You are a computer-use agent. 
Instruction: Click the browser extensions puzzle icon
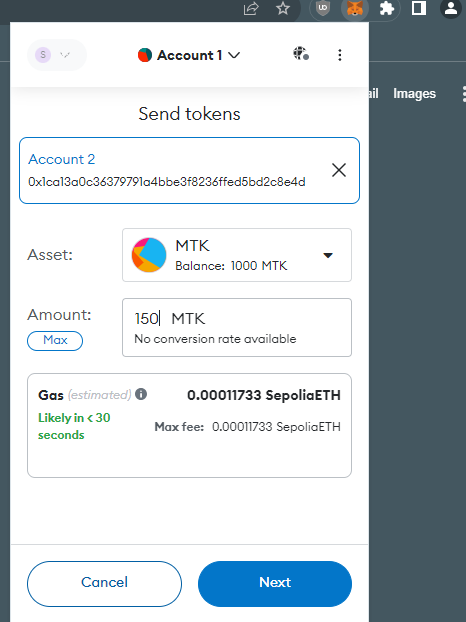(387, 8)
